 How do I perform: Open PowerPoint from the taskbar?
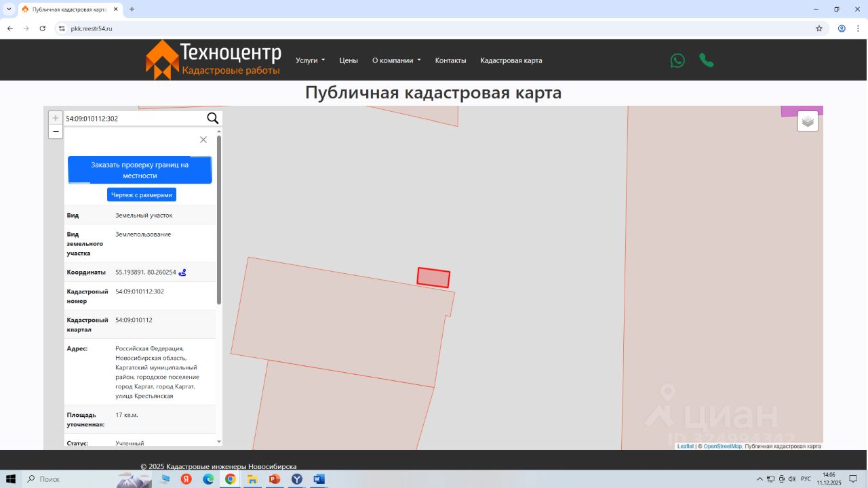pos(275,479)
